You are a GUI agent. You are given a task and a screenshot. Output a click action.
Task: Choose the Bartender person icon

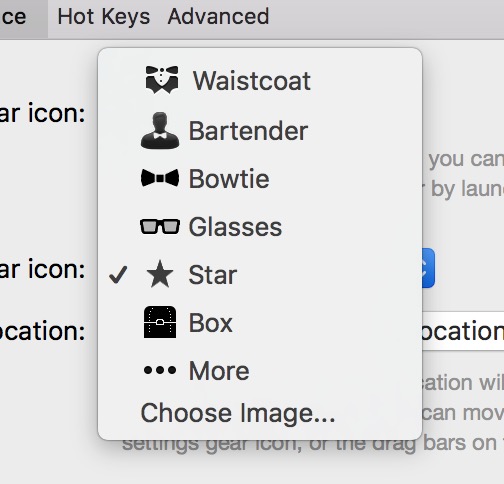click(x=160, y=130)
